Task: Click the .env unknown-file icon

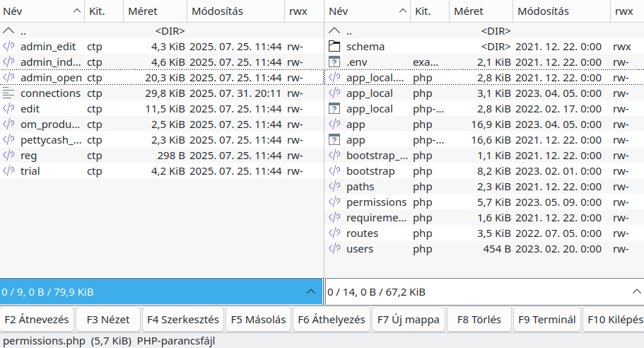Action: coord(334,62)
